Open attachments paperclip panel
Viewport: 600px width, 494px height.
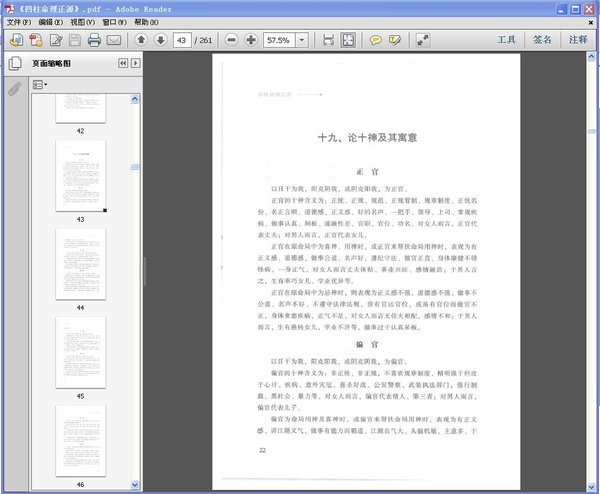pos(15,89)
